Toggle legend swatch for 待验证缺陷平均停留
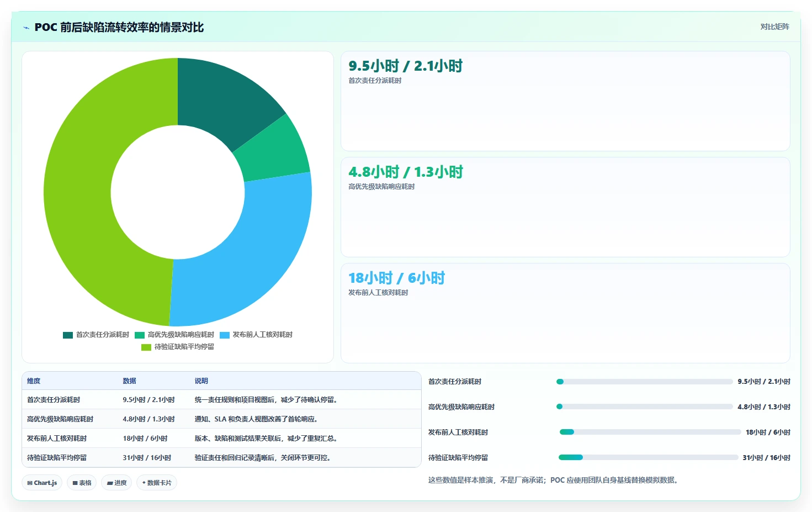Image resolution: width=812 pixels, height=512 pixels. (x=146, y=347)
